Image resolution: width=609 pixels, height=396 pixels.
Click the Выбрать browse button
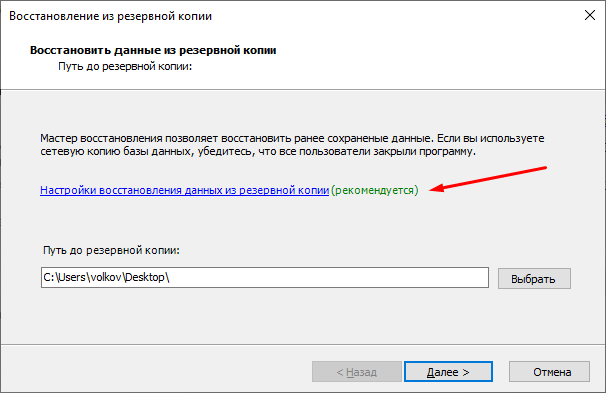point(534,279)
